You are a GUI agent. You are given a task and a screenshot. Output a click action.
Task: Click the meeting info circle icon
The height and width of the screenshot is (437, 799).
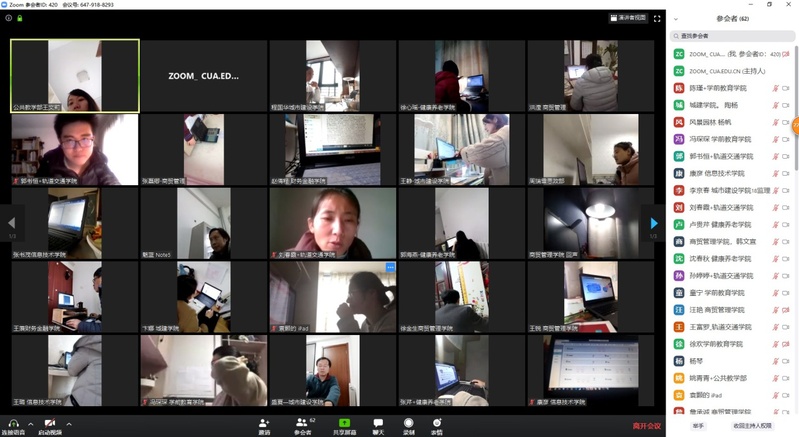click(9, 18)
